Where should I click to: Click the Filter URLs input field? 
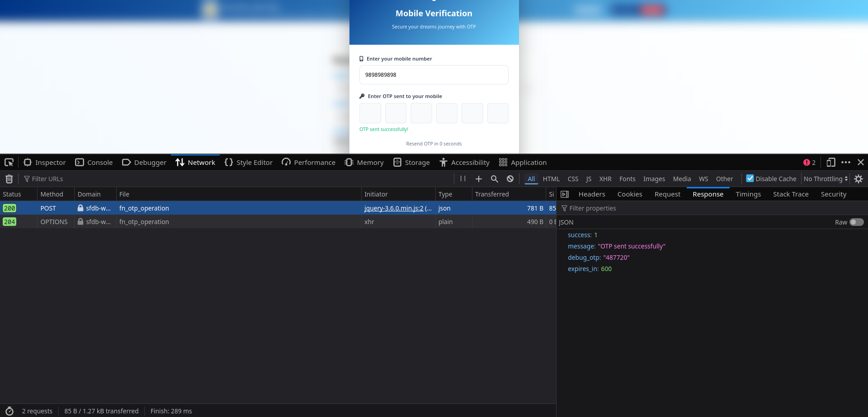pos(226,179)
